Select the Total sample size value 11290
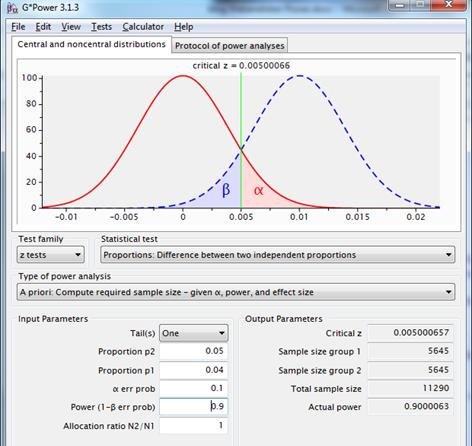 point(410,388)
